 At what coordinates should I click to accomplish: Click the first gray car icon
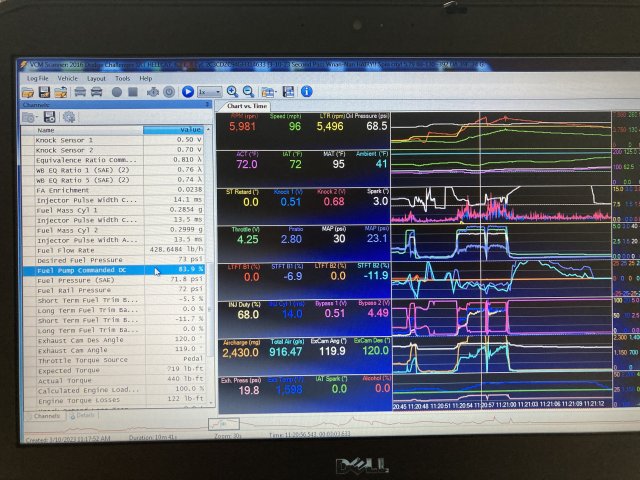coord(80,92)
